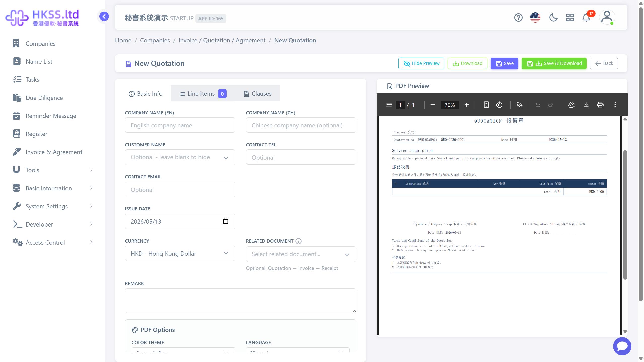The image size is (644, 362).
Task: Open notifications bell with 17 badge
Action: [x=587, y=18]
